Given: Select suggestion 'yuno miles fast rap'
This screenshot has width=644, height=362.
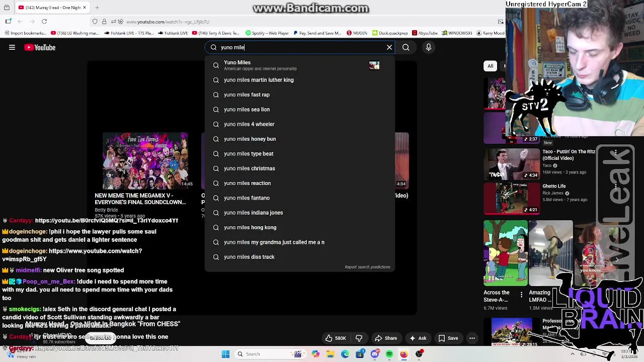Looking at the screenshot, I should [x=300, y=95].
